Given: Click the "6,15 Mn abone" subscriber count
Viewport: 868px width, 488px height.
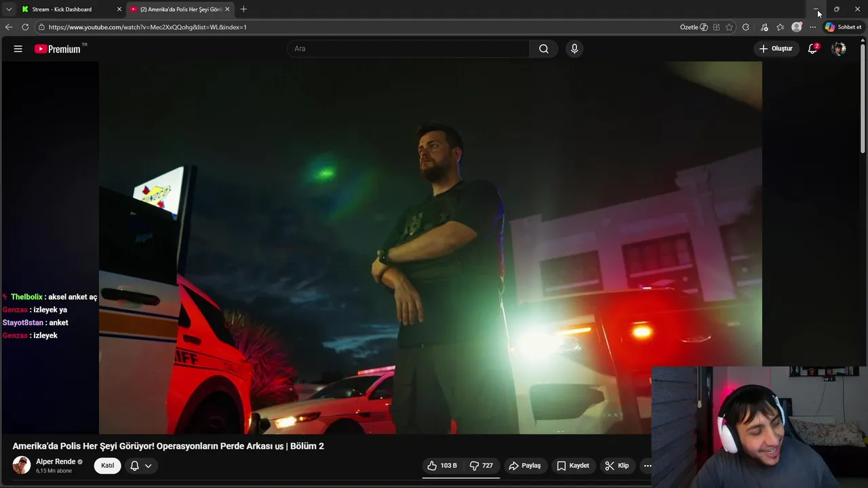Looking at the screenshot, I should (x=54, y=471).
